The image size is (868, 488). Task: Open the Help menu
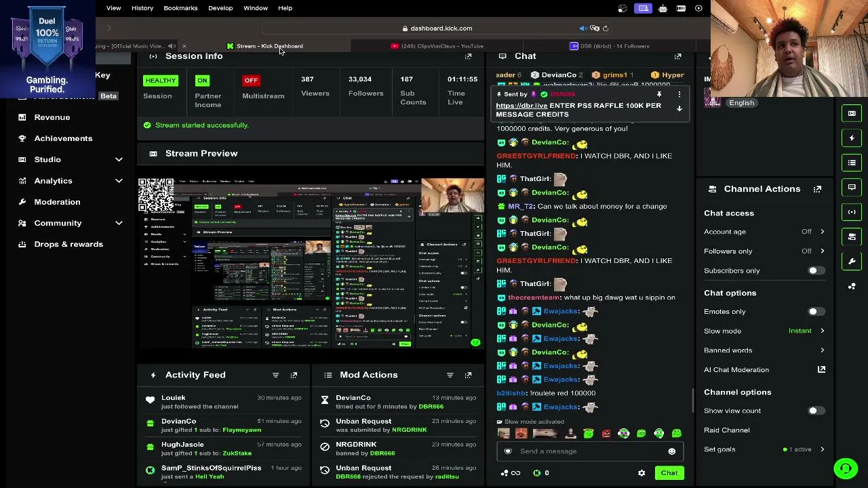click(285, 8)
